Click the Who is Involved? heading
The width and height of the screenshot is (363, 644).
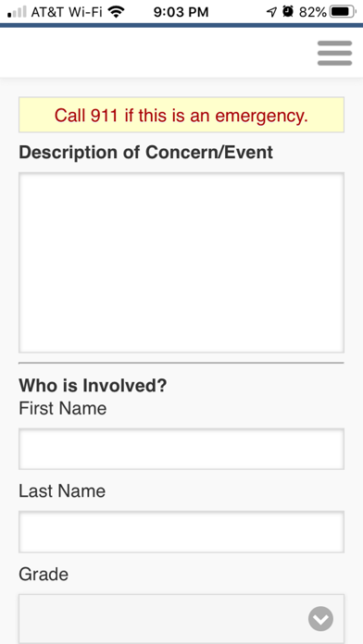pos(93,386)
